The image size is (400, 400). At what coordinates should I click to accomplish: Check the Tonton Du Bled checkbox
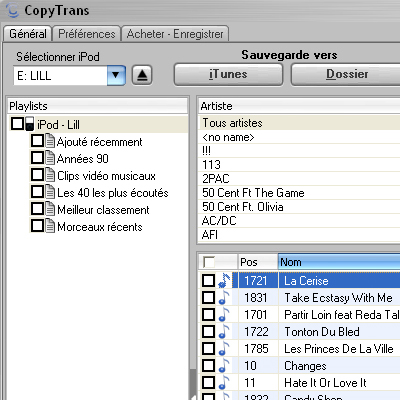209,331
